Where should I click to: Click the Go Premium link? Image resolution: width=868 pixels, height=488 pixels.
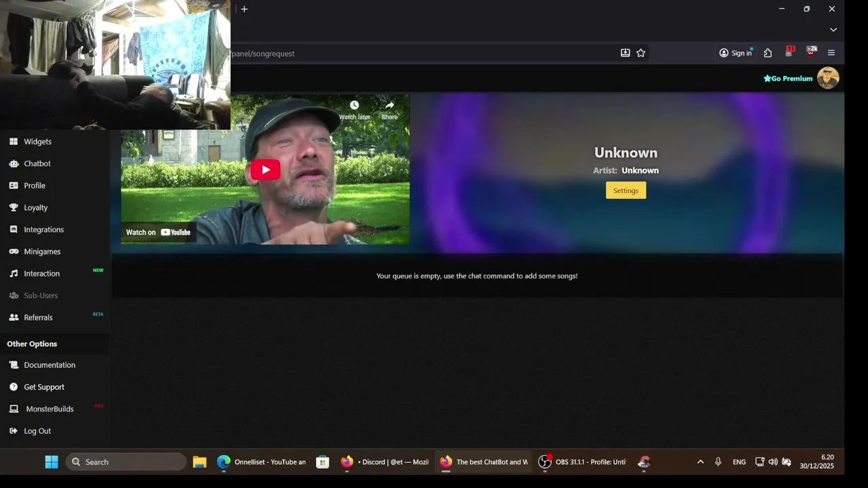(x=788, y=79)
